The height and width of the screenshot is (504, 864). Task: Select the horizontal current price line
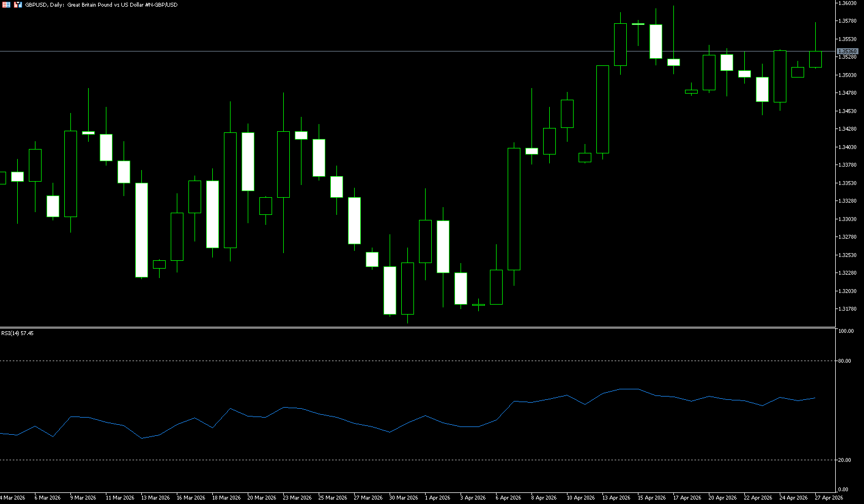pos(388,51)
